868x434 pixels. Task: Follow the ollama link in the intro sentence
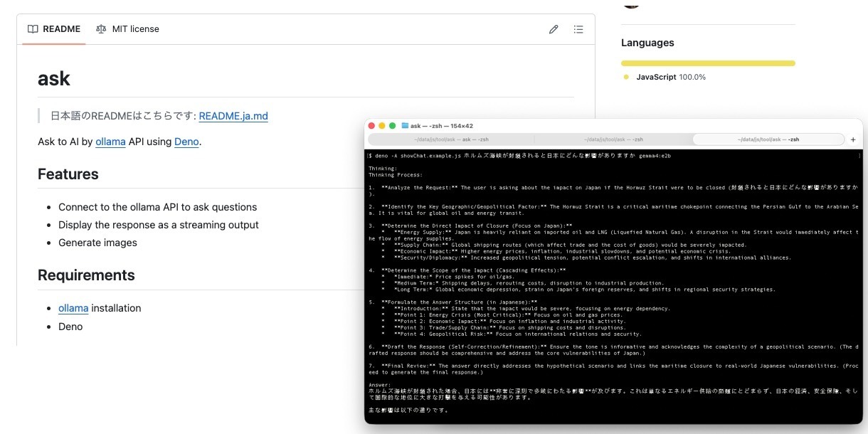click(x=110, y=142)
